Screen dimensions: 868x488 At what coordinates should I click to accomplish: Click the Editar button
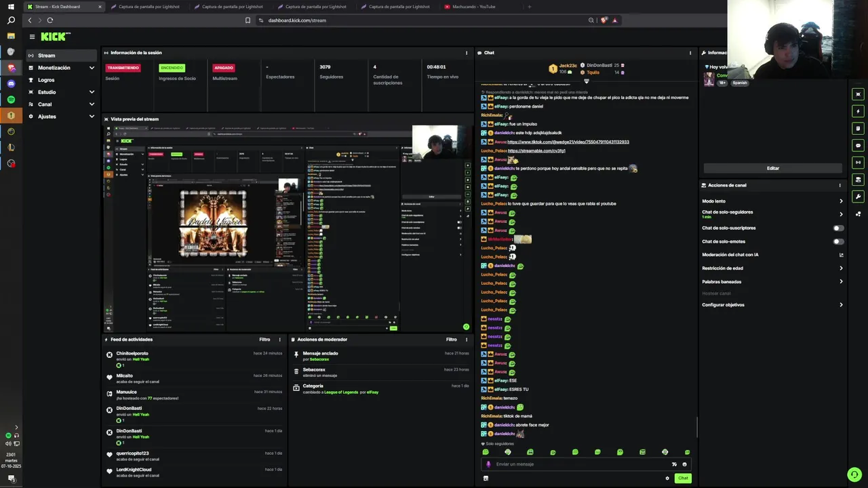point(772,168)
